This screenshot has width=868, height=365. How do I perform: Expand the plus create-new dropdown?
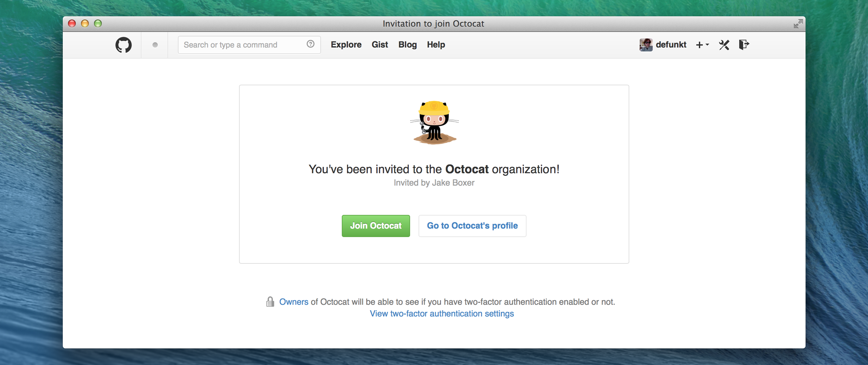click(x=702, y=45)
